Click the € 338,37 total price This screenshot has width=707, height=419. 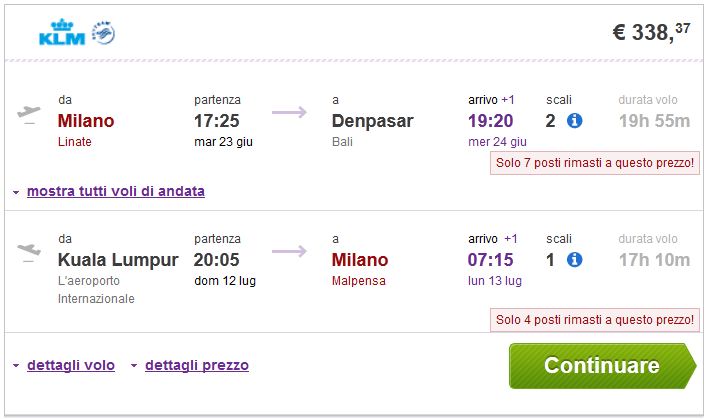pos(651,32)
